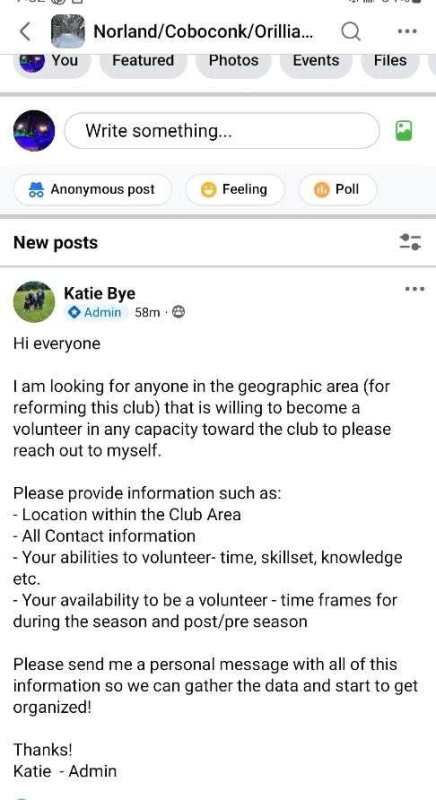Open the new posts sort filter
Screen dimensions: 436x800
click(x=410, y=242)
